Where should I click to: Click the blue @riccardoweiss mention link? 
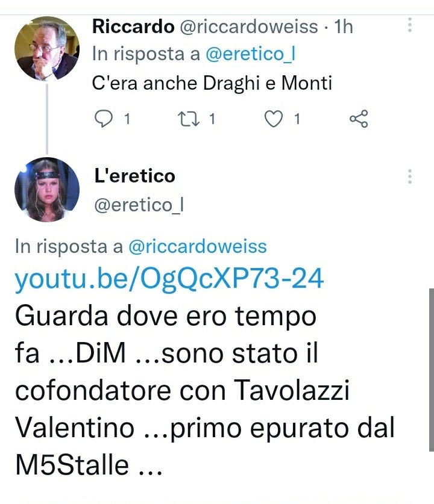pyautogui.click(x=198, y=246)
